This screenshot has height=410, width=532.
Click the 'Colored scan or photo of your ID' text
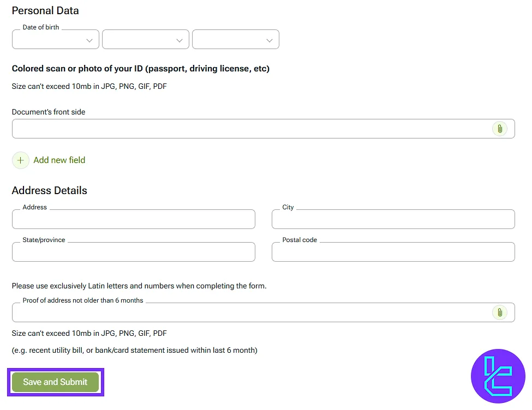(140, 69)
